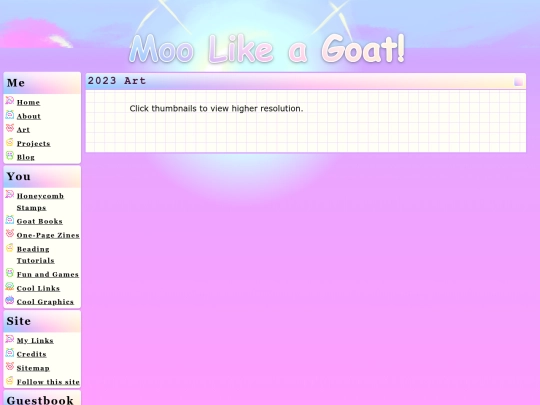
Task: Open the One-Page Zines link
Action: click(48, 235)
